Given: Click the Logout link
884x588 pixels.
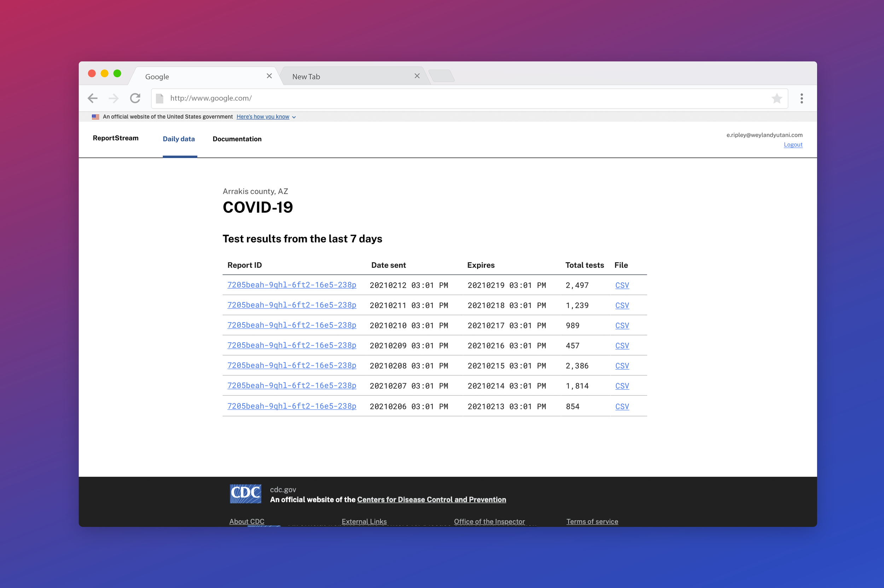Looking at the screenshot, I should pos(792,145).
